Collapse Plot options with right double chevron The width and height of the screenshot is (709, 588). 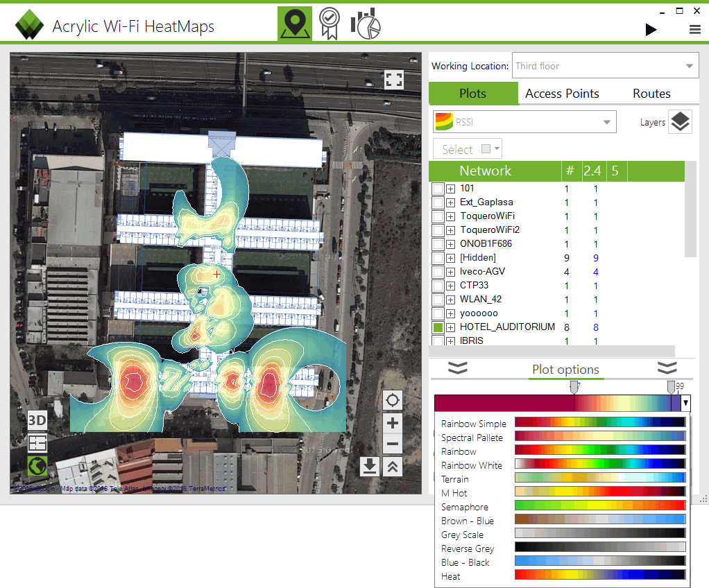click(x=667, y=367)
